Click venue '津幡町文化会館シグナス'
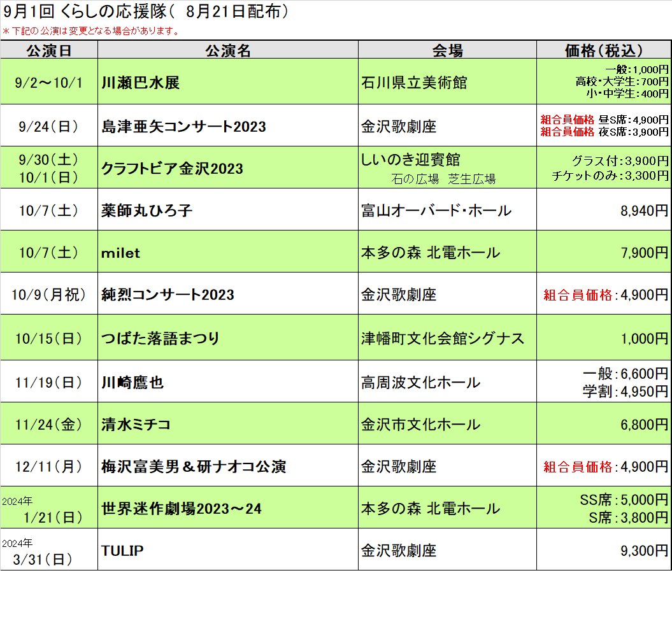The image size is (672, 638). 443,339
